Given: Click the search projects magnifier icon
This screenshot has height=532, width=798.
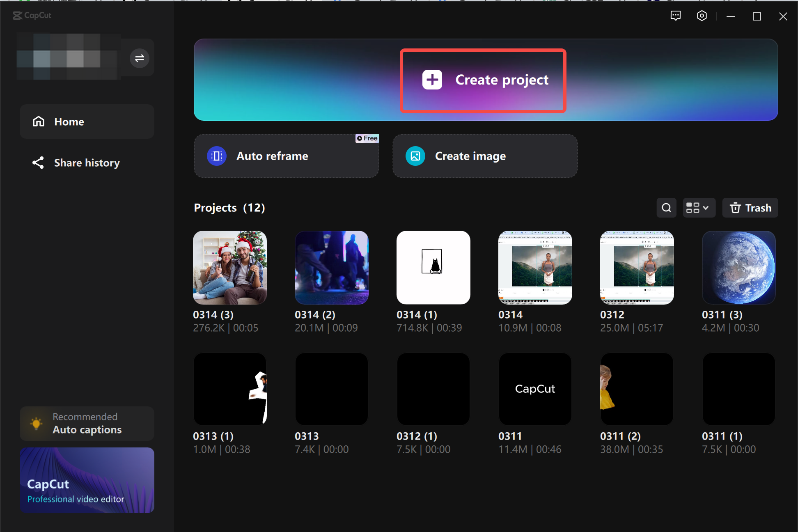Looking at the screenshot, I should [x=666, y=208].
